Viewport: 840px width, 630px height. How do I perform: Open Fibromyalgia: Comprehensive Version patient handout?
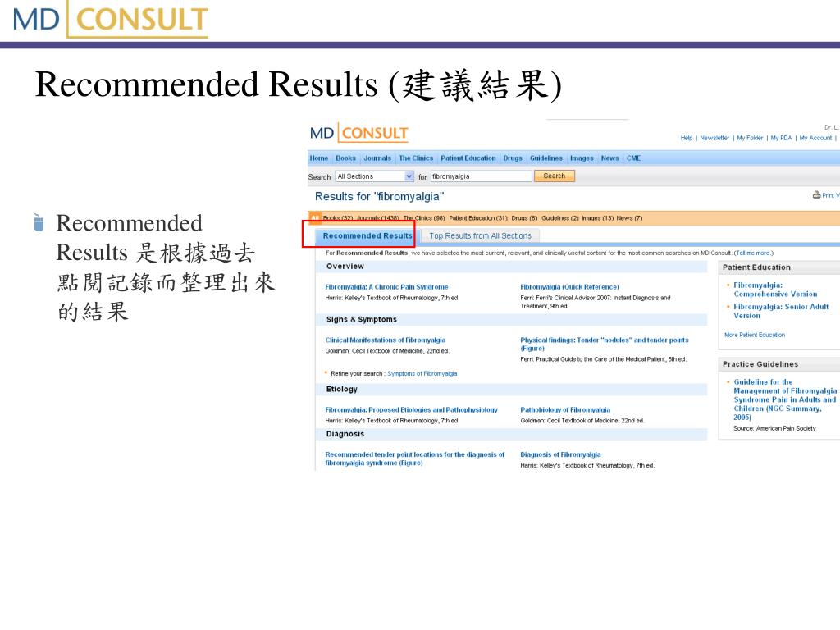pyautogui.click(x=775, y=290)
